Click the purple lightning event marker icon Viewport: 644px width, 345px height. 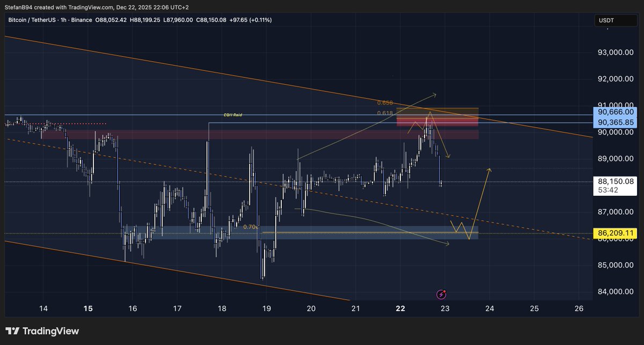tap(441, 294)
